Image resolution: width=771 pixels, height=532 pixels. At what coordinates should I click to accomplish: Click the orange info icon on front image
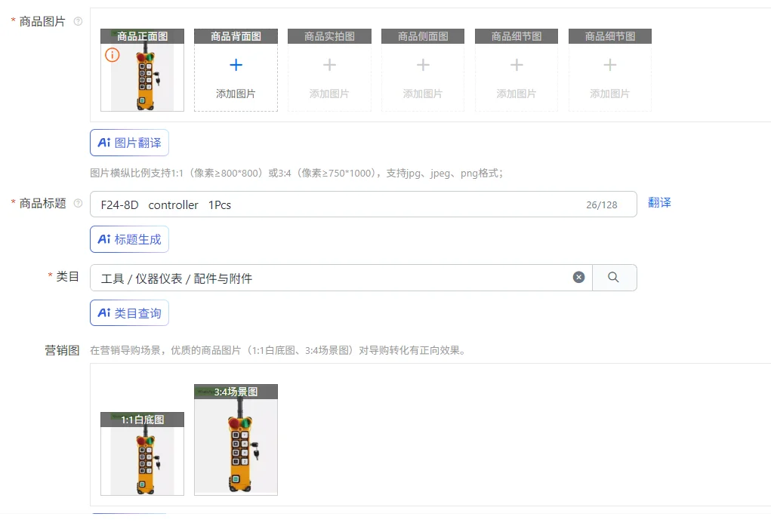(112, 54)
